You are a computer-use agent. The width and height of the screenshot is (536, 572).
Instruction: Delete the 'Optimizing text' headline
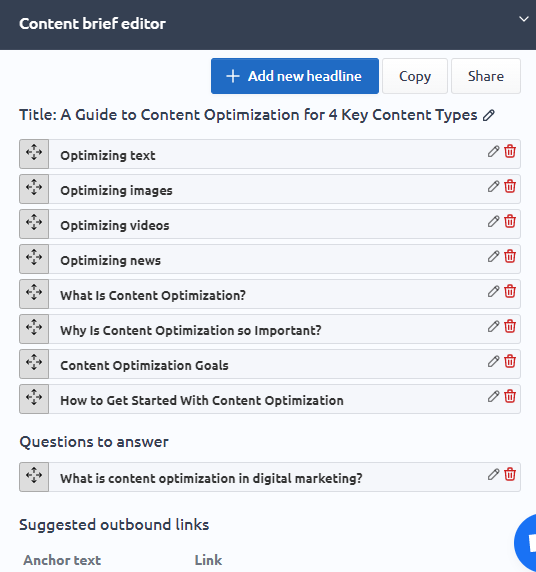coord(510,151)
